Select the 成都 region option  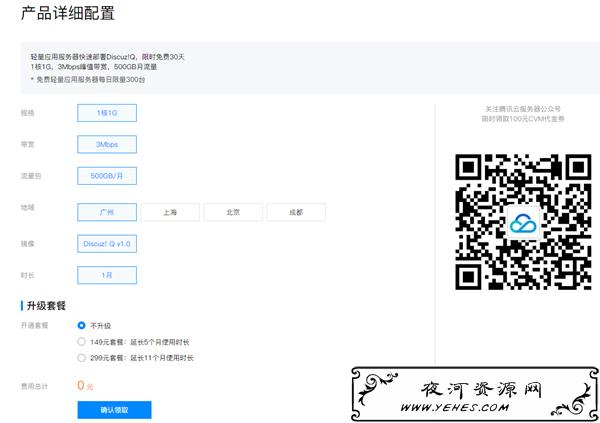coord(296,212)
